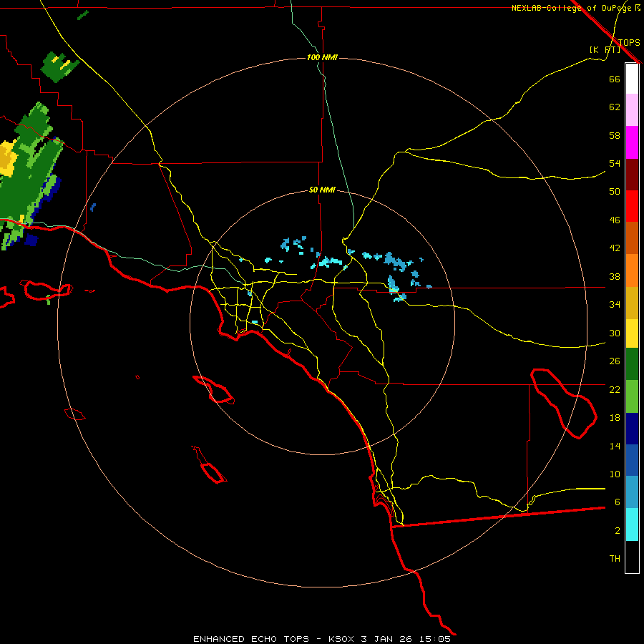Click the legend value "54"
Viewport: 644px width, 644px height.
coord(615,163)
